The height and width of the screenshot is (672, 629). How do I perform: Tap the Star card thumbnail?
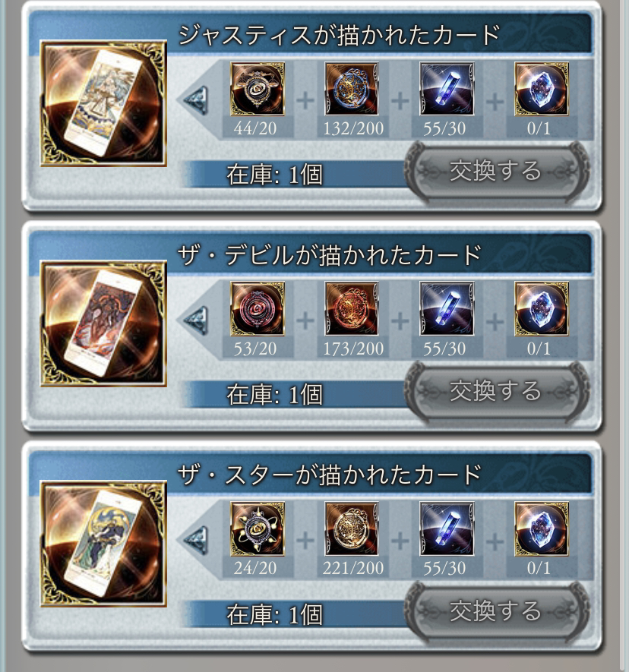(x=103, y=544)
